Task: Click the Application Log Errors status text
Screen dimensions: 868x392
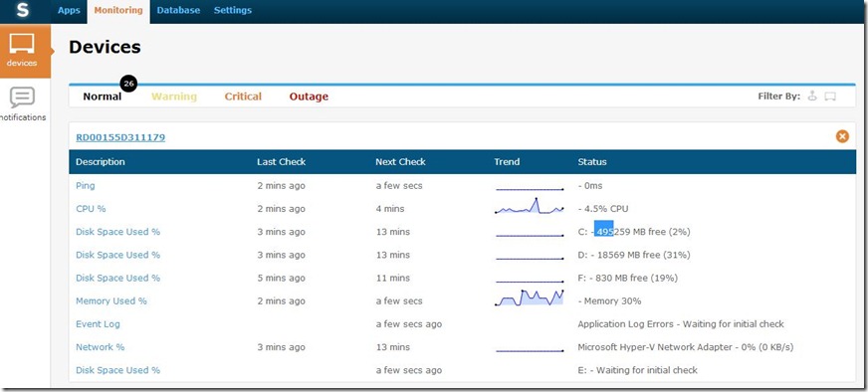Action: point(681,324)
